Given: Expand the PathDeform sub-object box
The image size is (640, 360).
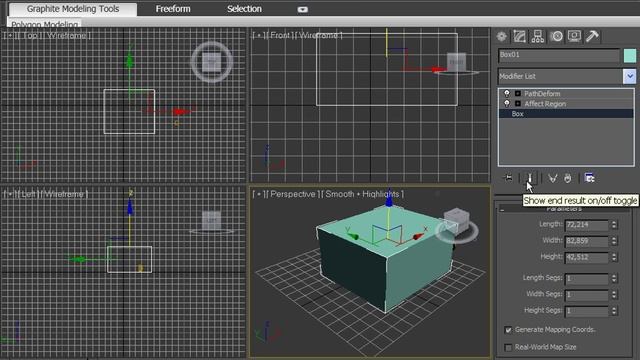Looking at the screenshot, I should tap(518, 93).
